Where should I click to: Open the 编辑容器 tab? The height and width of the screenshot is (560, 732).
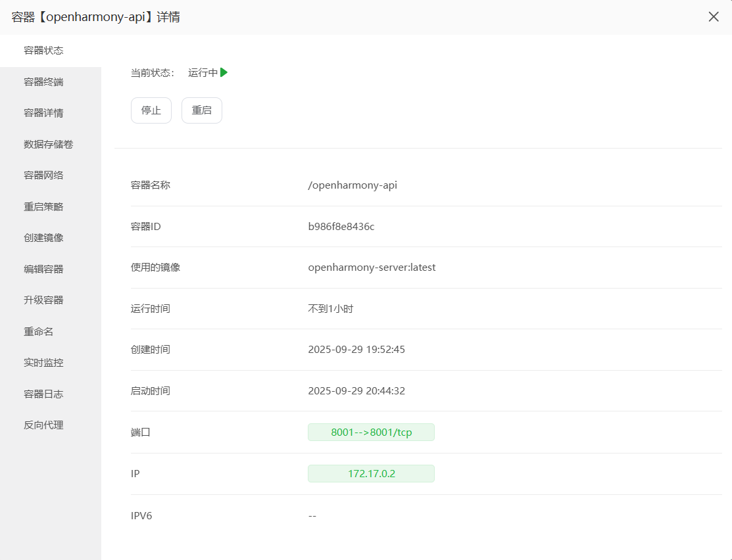pyautogui.click(x=44, y=269)
